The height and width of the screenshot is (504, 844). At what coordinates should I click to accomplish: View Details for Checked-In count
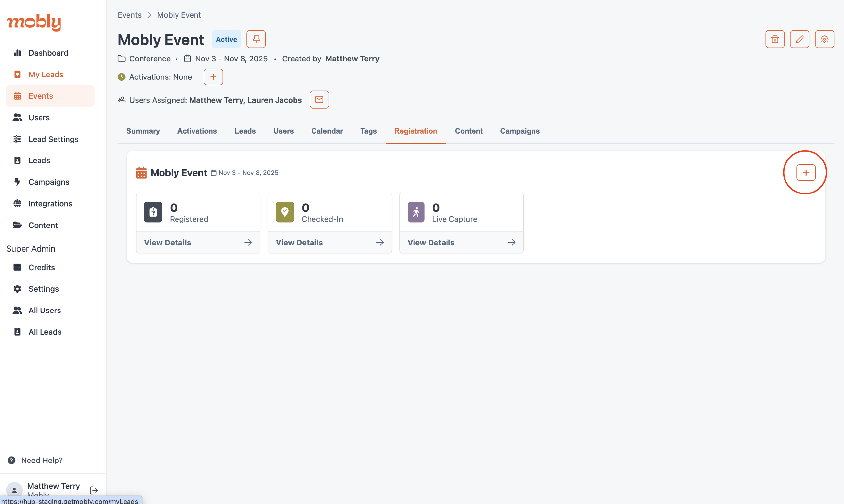(x=329, y=242)
